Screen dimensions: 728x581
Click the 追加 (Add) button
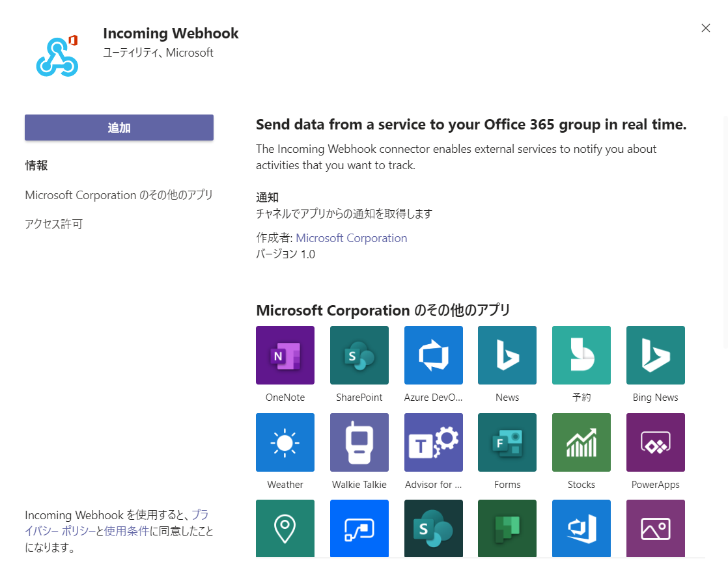pyautogui.click(x=119, y=128)
